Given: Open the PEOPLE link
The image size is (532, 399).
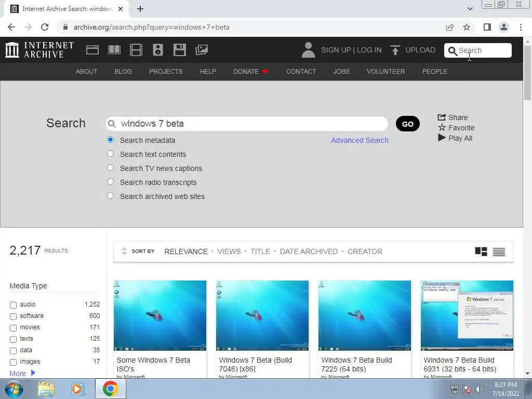Looking at the screenshot, I should 435,72.
